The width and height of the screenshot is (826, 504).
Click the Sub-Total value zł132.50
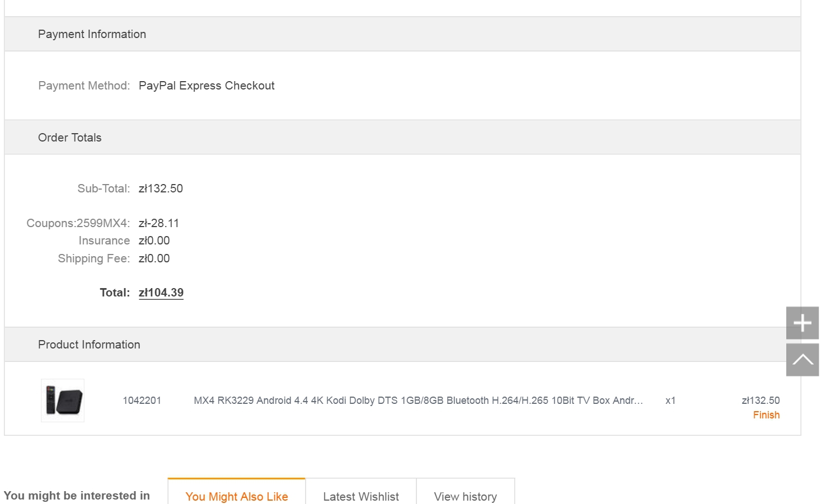click(161, 189)
